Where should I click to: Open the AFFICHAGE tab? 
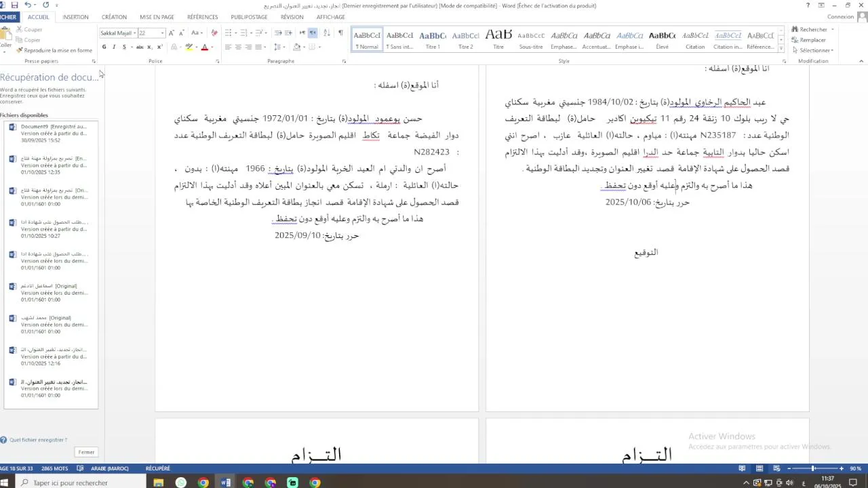pyautogui.click(x=330, y=17)
